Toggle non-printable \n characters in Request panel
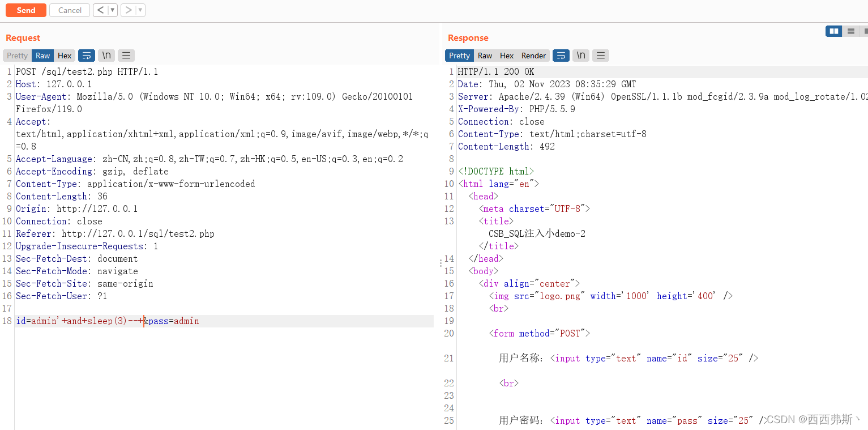Viewport: 868px width, 430px height. click(106, 56)
